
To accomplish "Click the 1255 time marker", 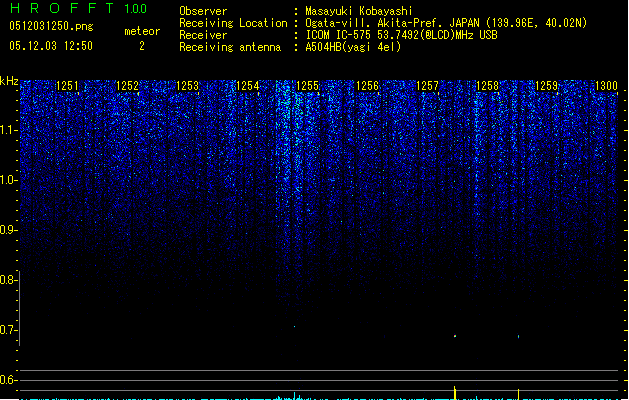I will [307, 86].
